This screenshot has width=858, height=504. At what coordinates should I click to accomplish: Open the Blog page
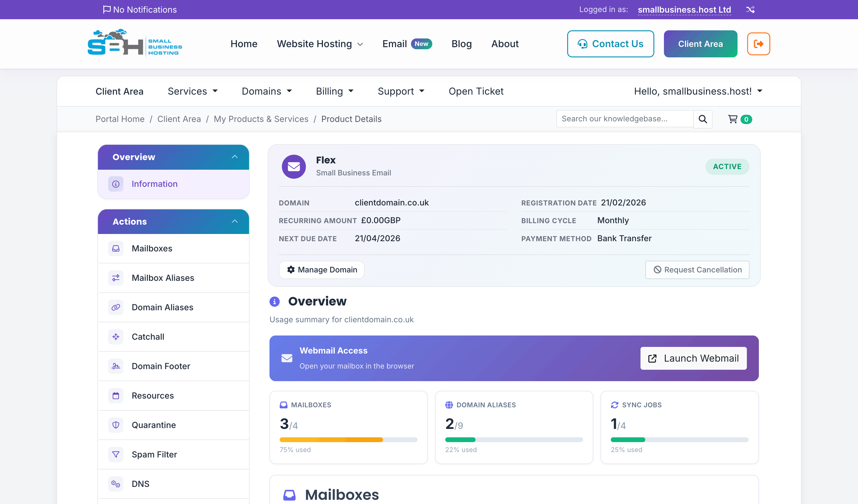(x=461, y=44)
